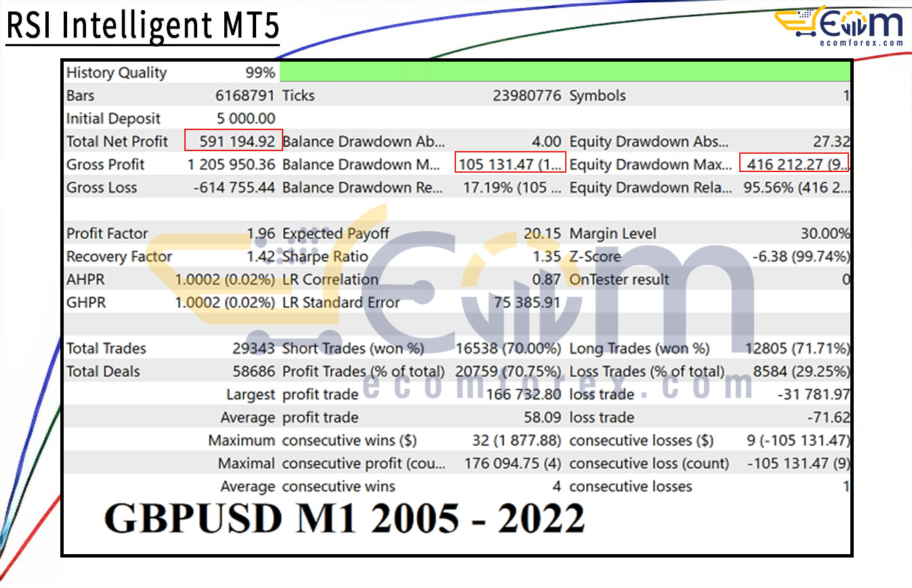912x588 pixels.
Task: Click the green History Quality bar
Action: pos(564,72)
